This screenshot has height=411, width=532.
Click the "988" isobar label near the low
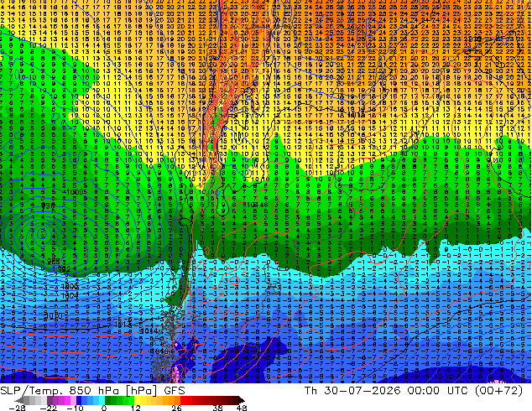click(54, 261)
